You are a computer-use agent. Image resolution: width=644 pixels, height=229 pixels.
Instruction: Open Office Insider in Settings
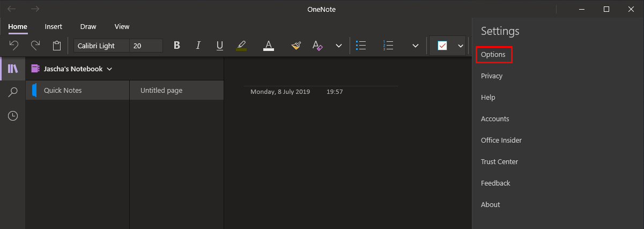(x=501, y=140)
